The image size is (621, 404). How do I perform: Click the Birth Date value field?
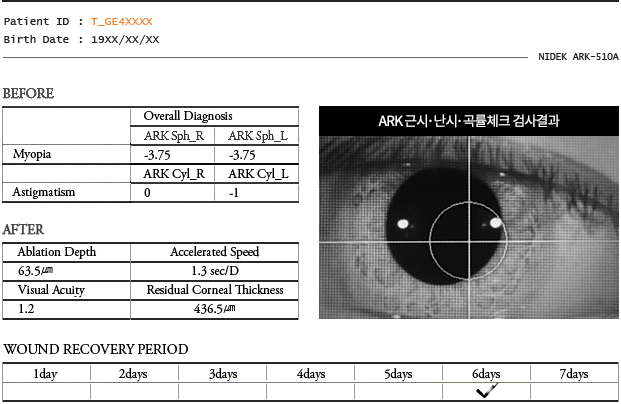click(124, 39)
